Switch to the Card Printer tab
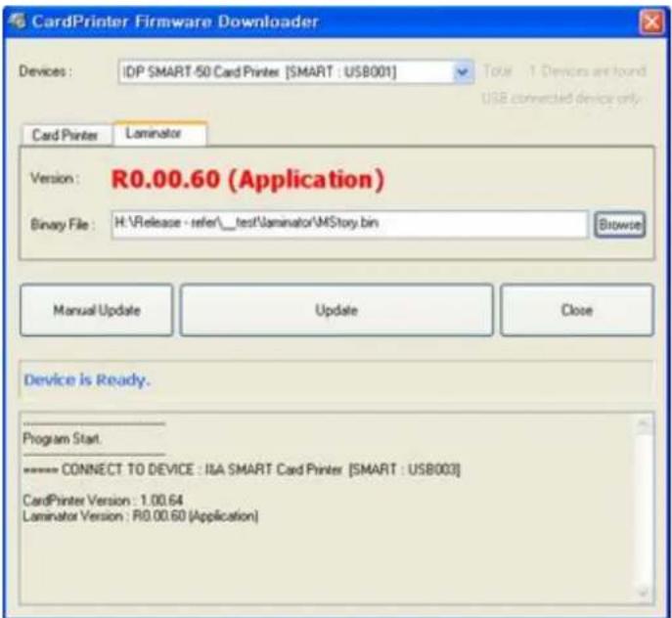The image size is (672, 618). pyautogui.click(x=66, y=135)
